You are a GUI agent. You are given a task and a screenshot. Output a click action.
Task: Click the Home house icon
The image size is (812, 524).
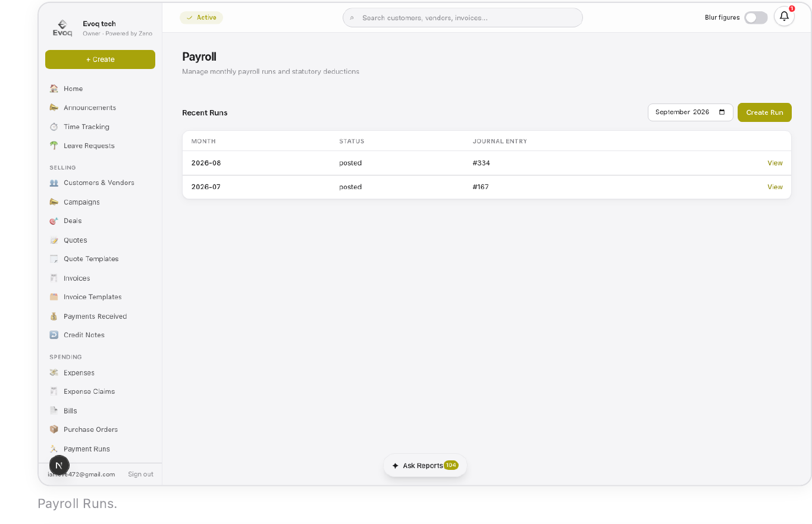[x=54, y=89]
